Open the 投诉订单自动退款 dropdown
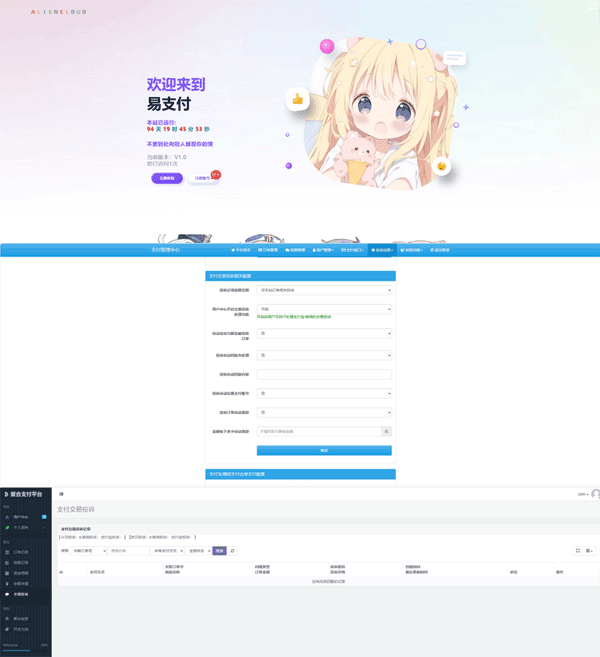The width and height of the screenshot is (600, 657). [324, 412]
